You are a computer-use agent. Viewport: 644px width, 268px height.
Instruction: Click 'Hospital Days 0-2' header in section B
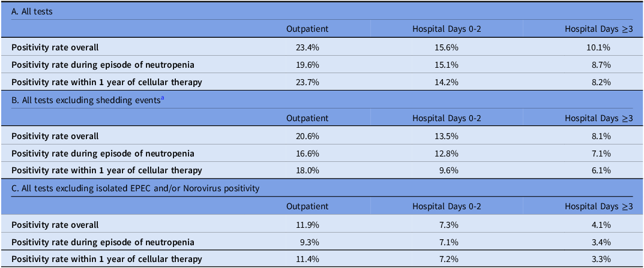pos(447,118)
